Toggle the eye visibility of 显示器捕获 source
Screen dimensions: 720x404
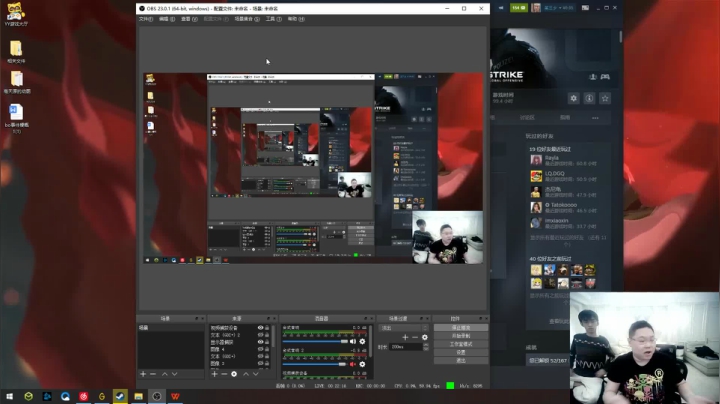260,342
